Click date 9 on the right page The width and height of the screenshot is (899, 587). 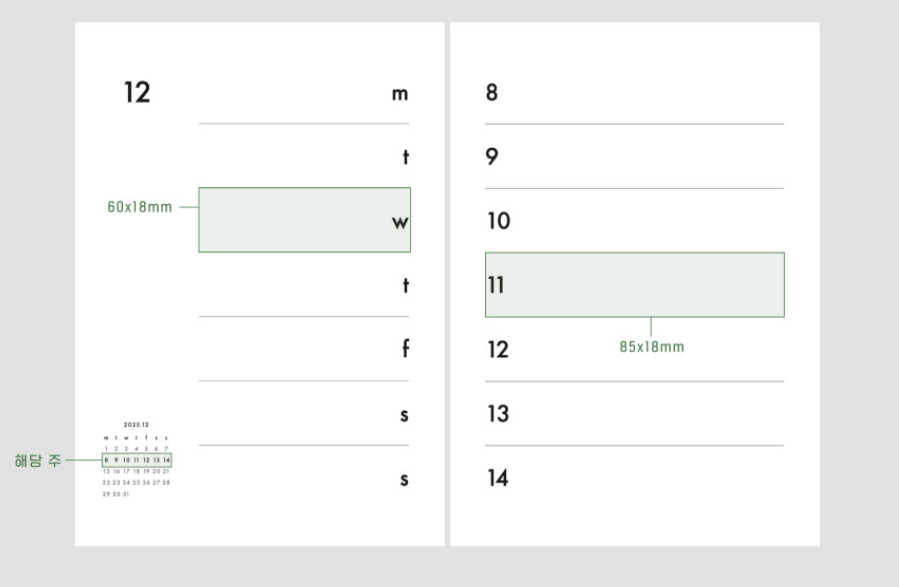coord(492,157)
